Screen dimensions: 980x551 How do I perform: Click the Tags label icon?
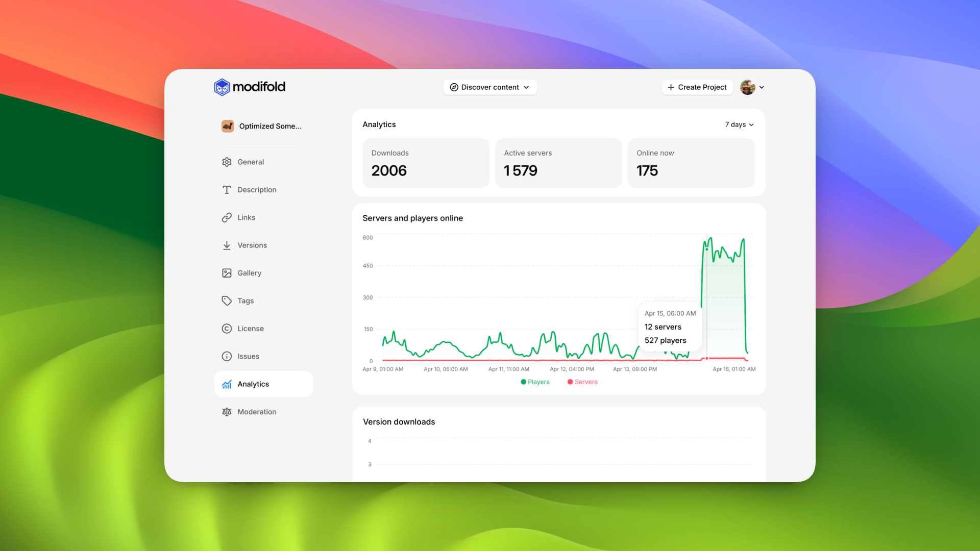(x=227, y=301)
